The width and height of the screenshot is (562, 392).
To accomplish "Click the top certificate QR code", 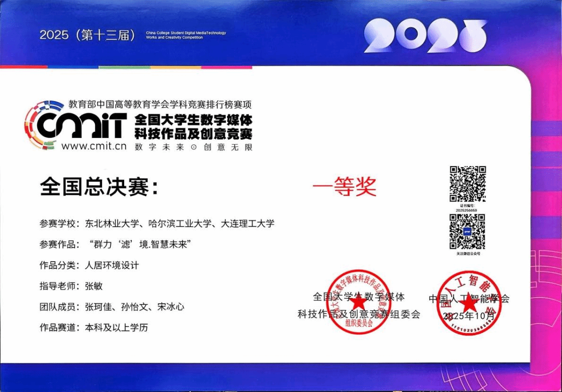I will pyautogui.click(x=468, y=184).
